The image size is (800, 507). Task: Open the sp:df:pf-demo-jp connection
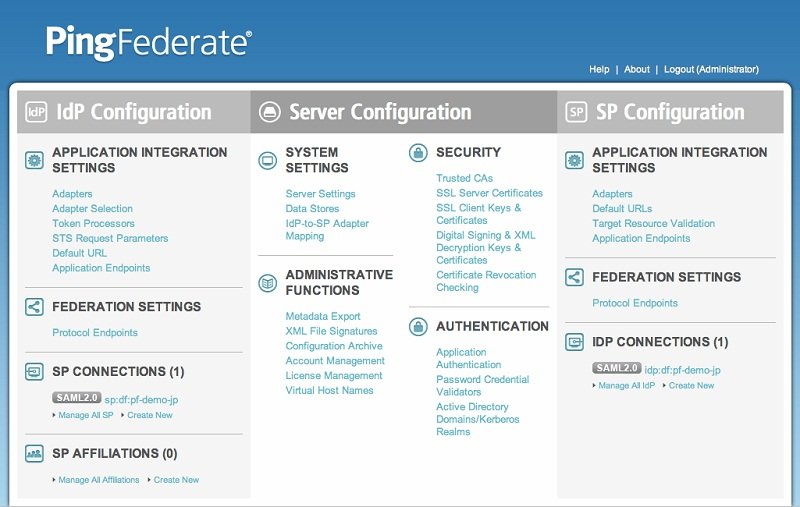[x=141, y=400]
